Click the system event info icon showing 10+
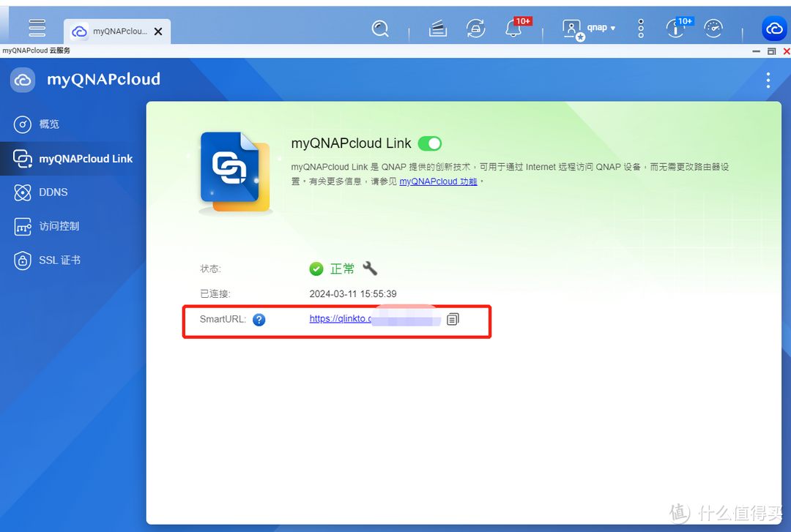791x532 pixels. pos(675,28)
